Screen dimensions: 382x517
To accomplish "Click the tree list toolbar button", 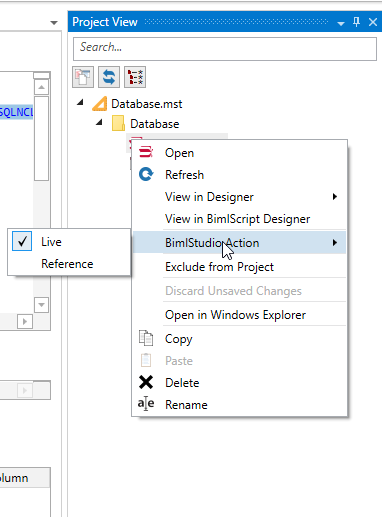I will point(135,77).
